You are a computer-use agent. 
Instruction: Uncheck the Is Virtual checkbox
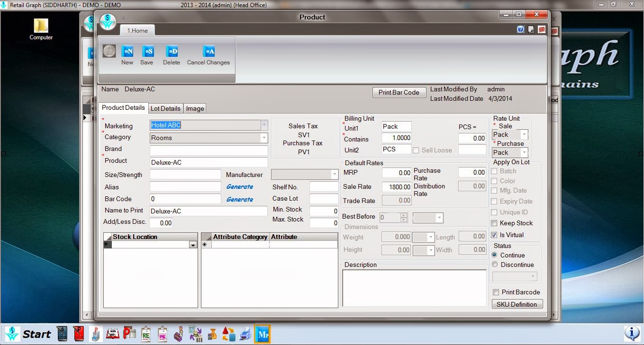(x=495, y=235)
